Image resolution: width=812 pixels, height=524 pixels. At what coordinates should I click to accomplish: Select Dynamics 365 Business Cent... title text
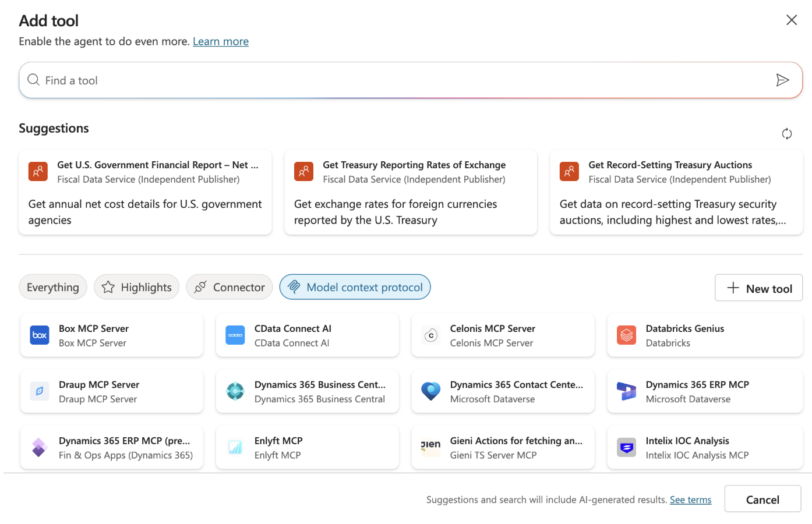tap(320, 384)
